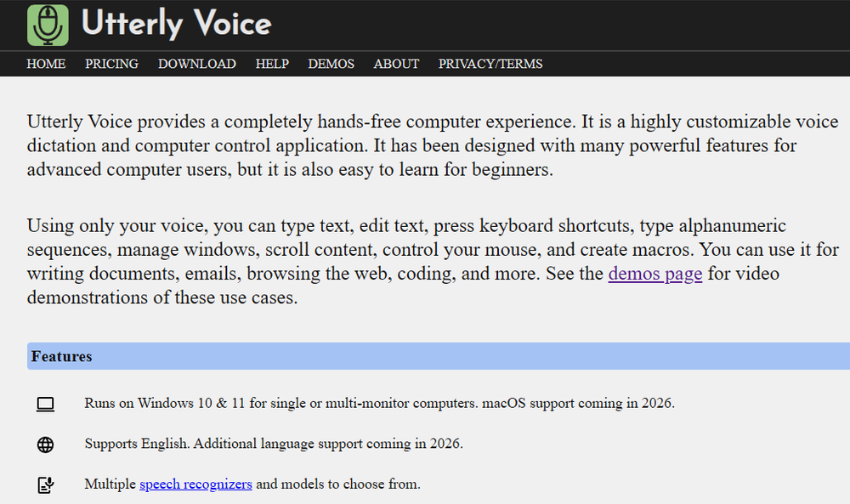850x504 pixels.
Task: Click 'and models to choose from' text
Action: click(x=338, y=484)
